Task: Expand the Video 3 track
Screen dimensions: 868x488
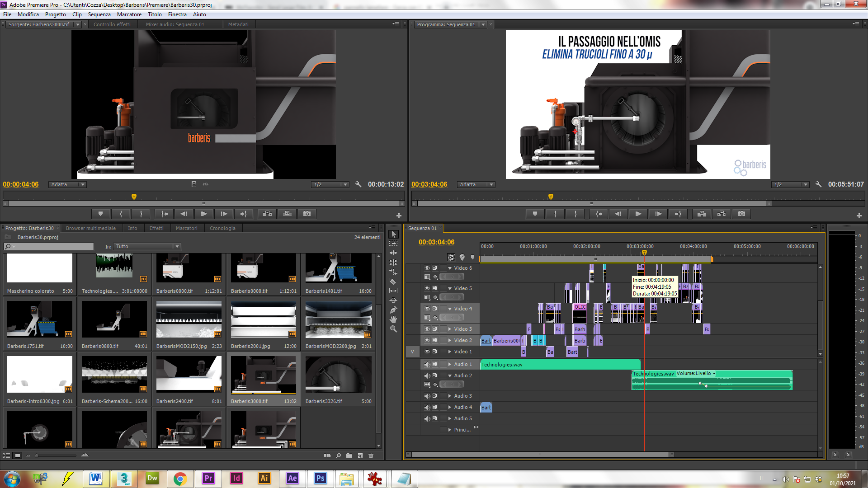Action: 450,329
